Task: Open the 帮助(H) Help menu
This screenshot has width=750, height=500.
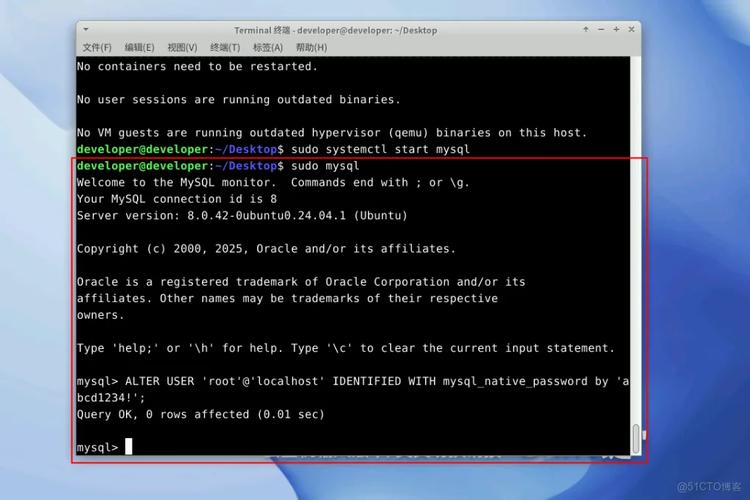Action: coord(311,47)
